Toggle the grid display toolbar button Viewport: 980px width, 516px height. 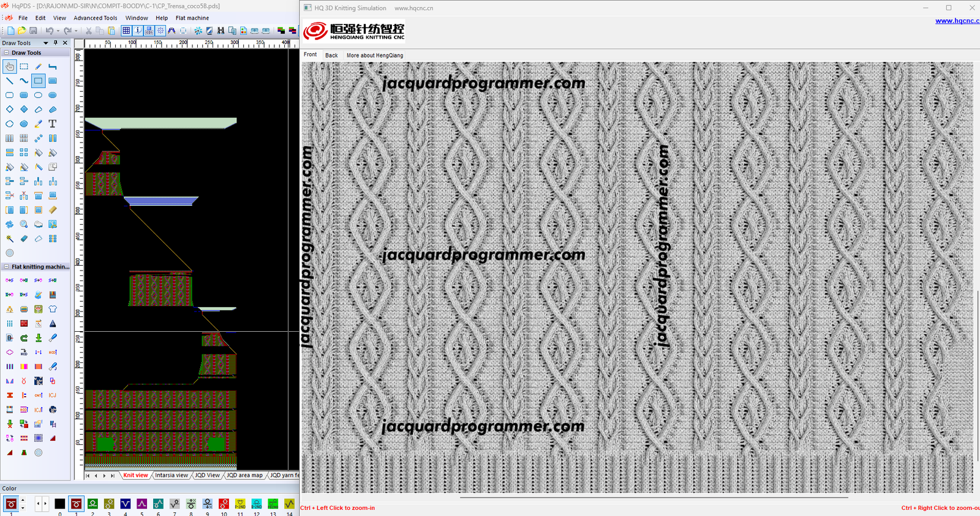126,31
